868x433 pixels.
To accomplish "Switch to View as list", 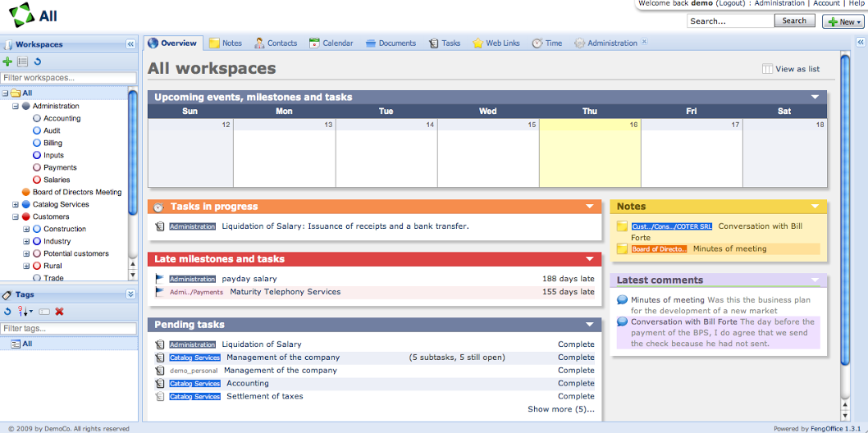I will tap(791, 69).
